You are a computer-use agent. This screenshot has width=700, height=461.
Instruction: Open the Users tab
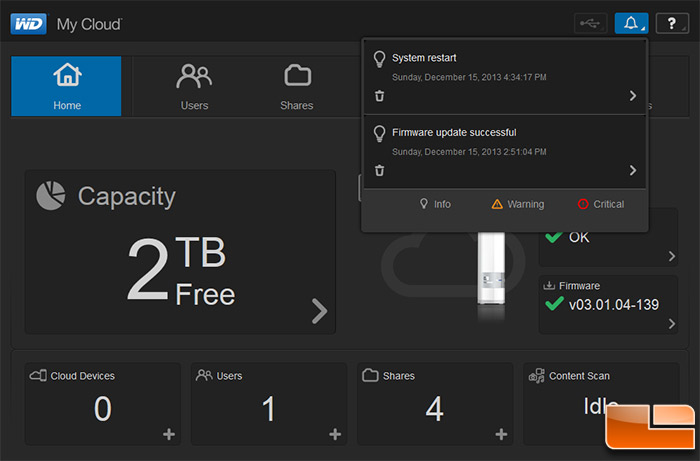click(x=194, y=86)
